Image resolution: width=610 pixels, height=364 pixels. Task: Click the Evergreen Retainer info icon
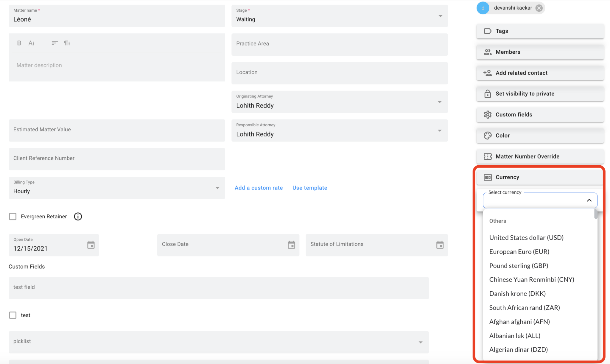tap(78, 217)
